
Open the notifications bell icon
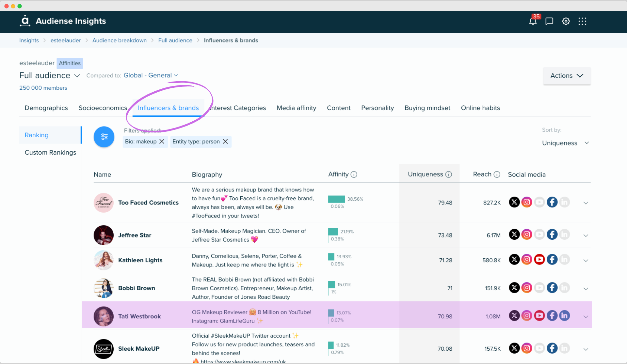(x=532, y=21)
